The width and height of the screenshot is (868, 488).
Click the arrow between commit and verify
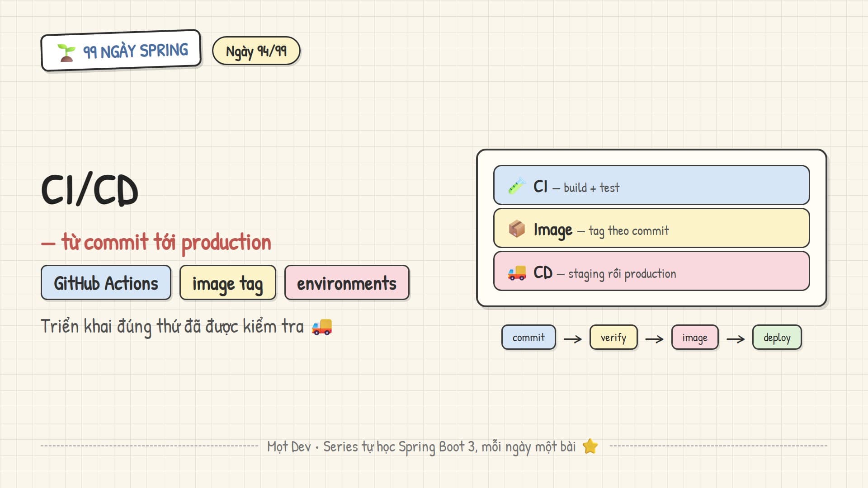tap(573, 339)
